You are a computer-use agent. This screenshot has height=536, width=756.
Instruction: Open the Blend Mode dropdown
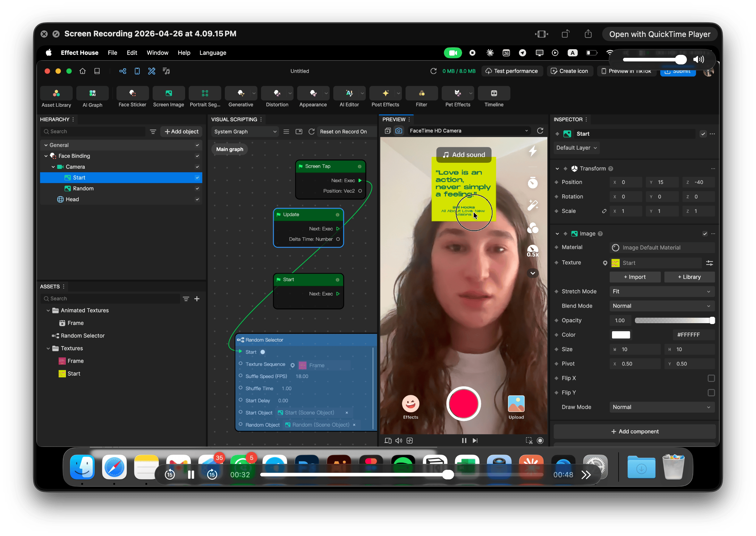(x=661, y=306)
